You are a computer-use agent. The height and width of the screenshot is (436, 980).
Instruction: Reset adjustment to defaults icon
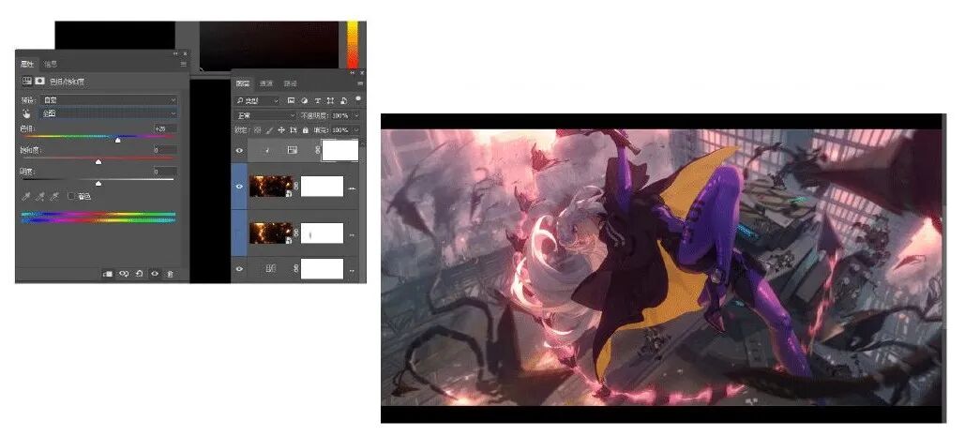(x=139, y=274)
